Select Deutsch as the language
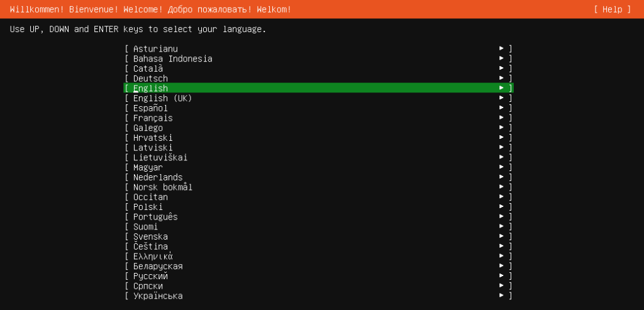Image resolution: width=644 pixels, height=310 pixels. coord(150,79)
